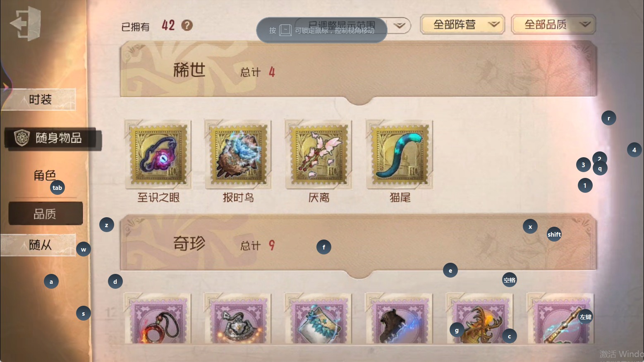644x362 pixels.
Task: Expand the 全部品质 quality dropdown
Action: pos(553,25)
